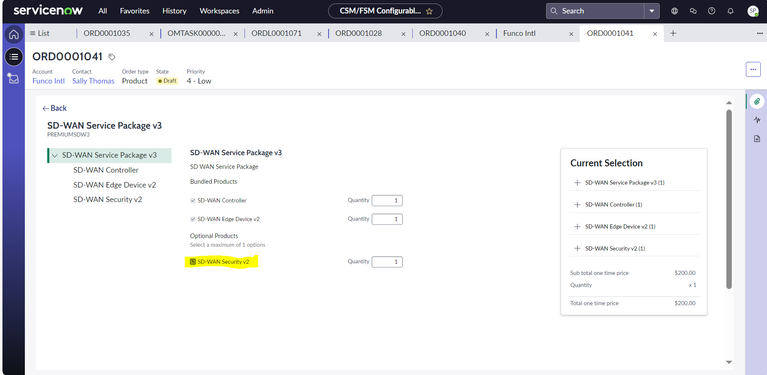Screen dimensions: 767x375
Task: Select SD-WAN Edge Device v2 in tree
Action: click(114, 185)
